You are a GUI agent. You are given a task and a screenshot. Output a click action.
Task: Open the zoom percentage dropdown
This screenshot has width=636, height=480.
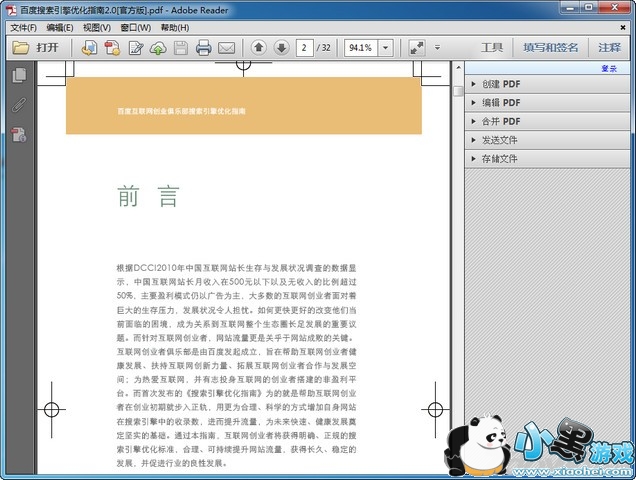386,47
